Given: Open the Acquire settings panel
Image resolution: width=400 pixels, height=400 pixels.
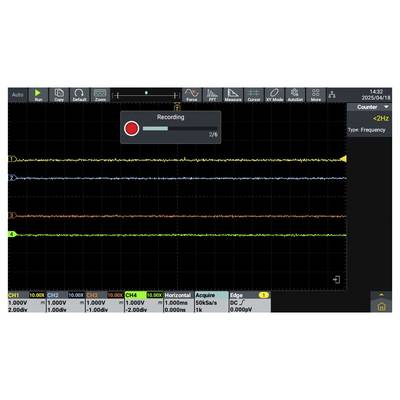Looking at the screenshot, I should 211,302.
